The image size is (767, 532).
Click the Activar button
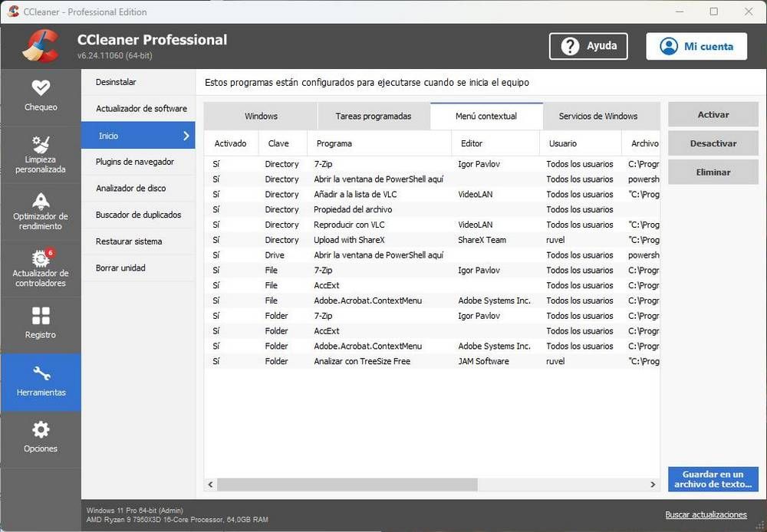(x=713, y=114)
